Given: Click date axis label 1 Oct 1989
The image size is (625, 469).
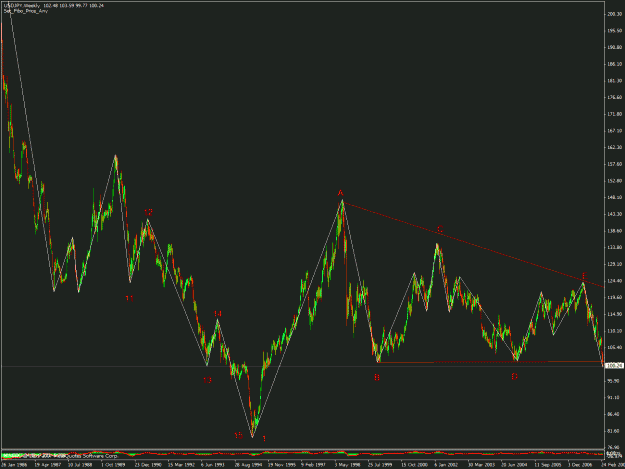Looking at the screenshot, I should tap(113, 465).
